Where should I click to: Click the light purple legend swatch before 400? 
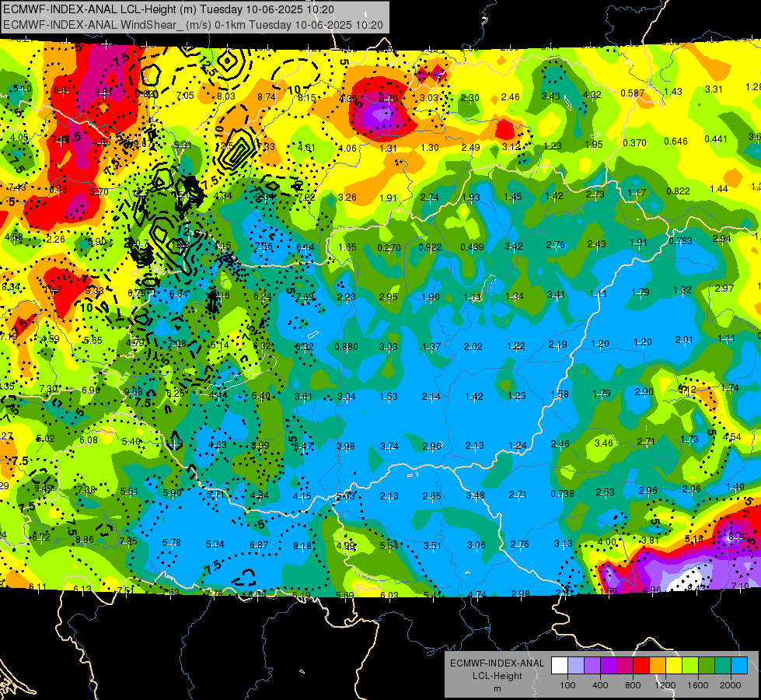tap(592, 666)
